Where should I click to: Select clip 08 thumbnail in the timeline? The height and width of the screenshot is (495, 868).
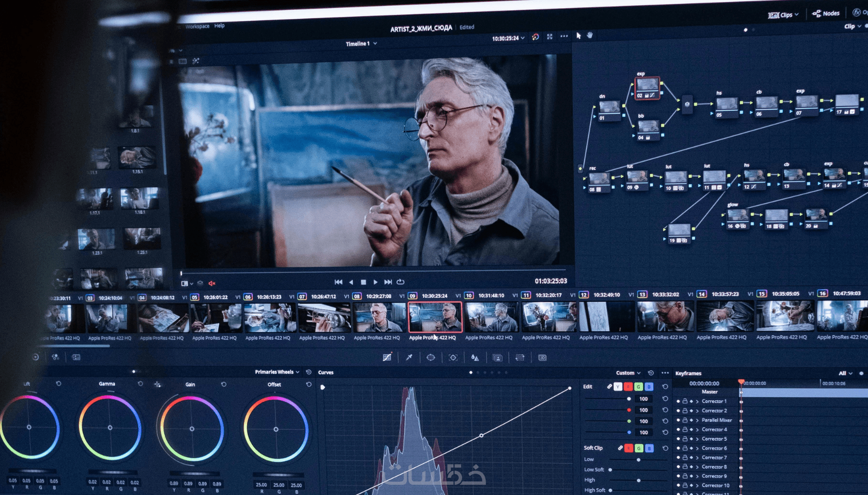tap(379, 317)
